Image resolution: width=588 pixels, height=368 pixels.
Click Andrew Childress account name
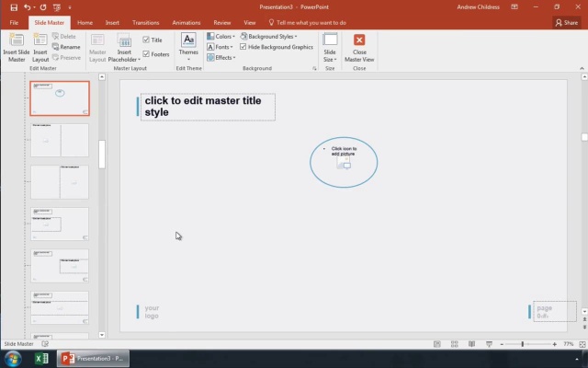(x=478, y=6)
